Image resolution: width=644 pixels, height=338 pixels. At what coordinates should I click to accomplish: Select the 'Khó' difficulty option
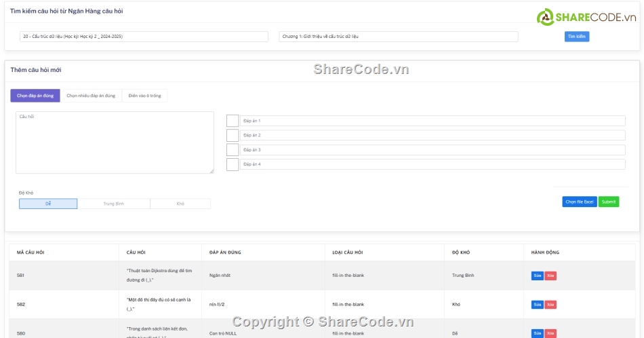click(x=180, y=204)
